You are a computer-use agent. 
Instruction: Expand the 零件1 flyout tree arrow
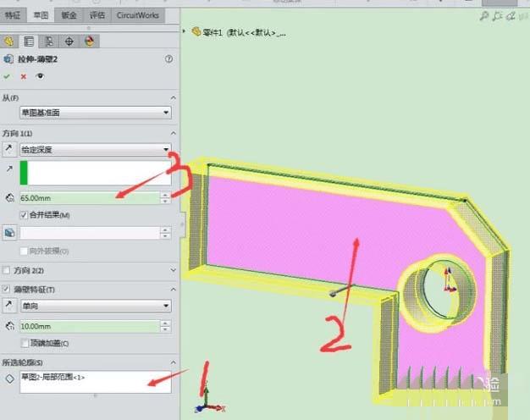click(x=185, y=31)
